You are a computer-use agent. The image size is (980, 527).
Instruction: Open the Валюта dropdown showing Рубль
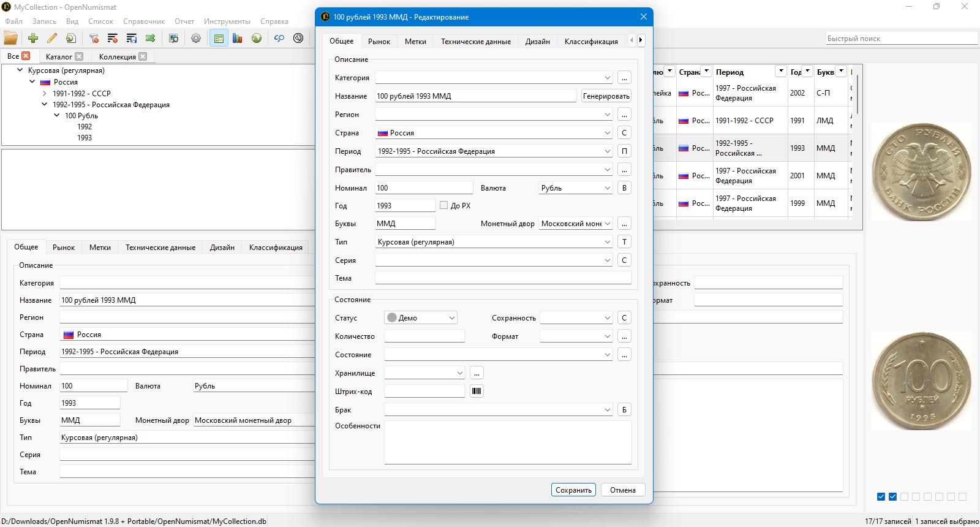click(x=576, y=188)
